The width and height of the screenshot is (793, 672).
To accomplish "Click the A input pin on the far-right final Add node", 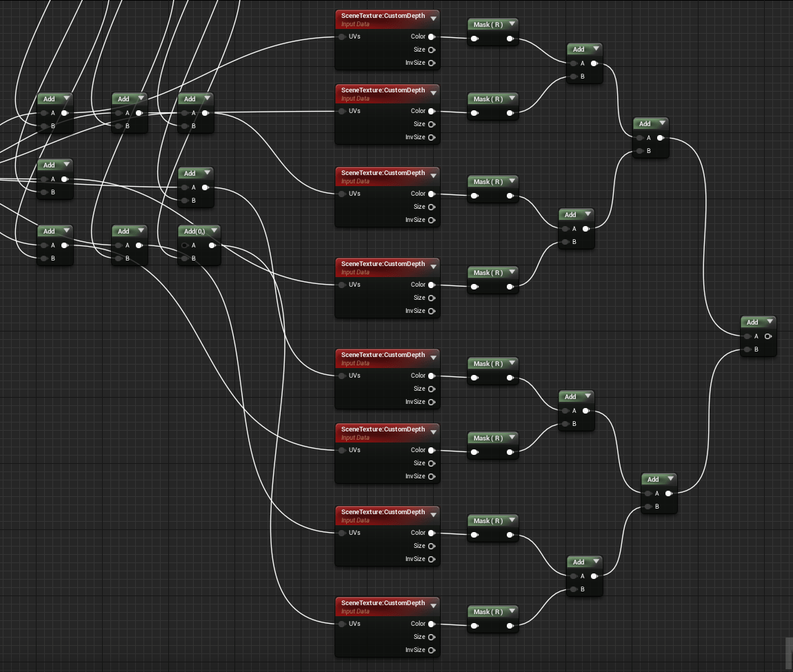I will pyautogui.click(x=747, y=336).
